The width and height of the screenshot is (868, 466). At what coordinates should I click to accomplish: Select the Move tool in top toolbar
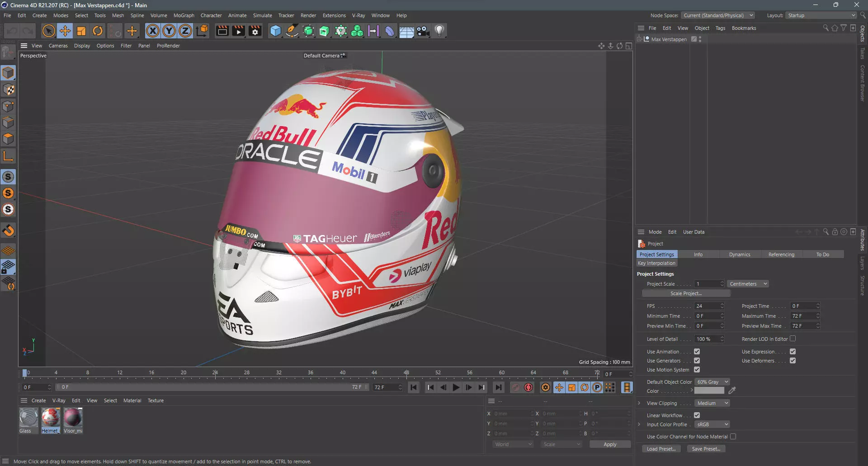(x=65, y=31)
